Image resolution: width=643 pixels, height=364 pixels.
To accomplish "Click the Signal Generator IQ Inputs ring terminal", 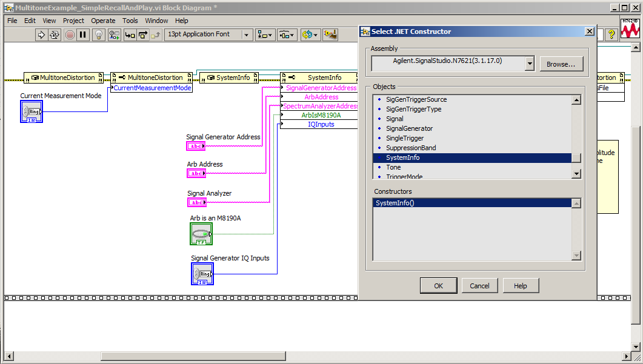I will pyautogui.click(x=202, y=274).
